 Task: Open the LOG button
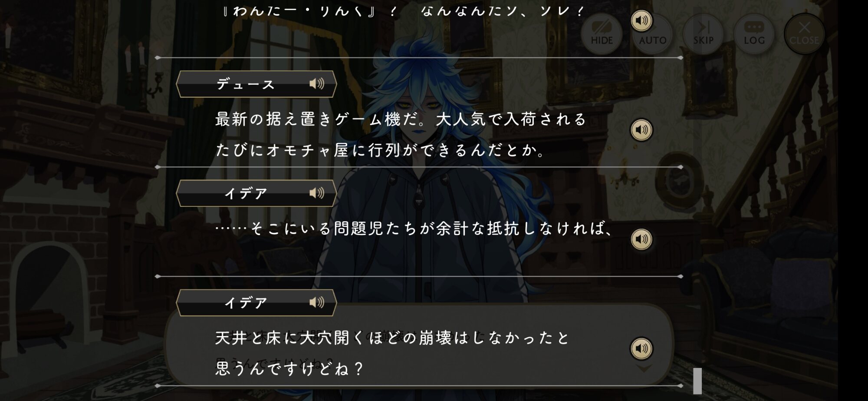click(754, 33)
